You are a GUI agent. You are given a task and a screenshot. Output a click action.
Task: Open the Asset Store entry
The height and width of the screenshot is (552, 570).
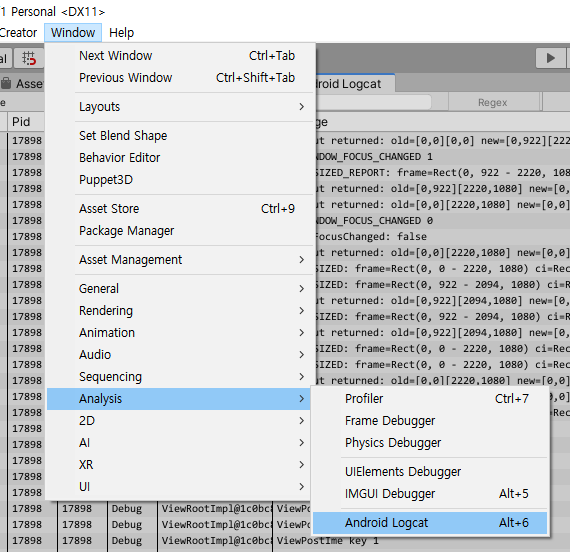[180, 209]
